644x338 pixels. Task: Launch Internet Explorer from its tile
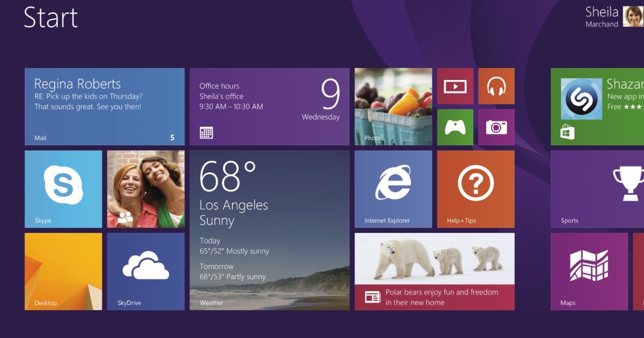pyautogui.click(x=393, y=189)
